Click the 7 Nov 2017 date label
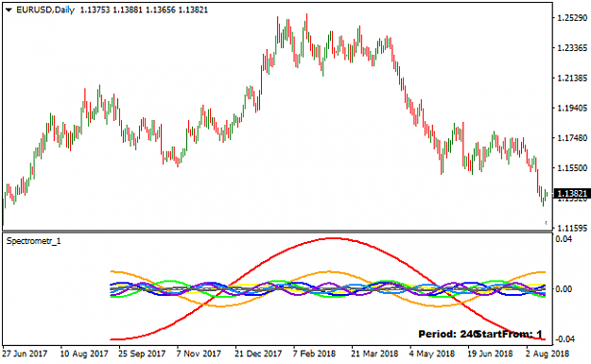This screenshot has width=591, height=364. click(x=199, y=354)
